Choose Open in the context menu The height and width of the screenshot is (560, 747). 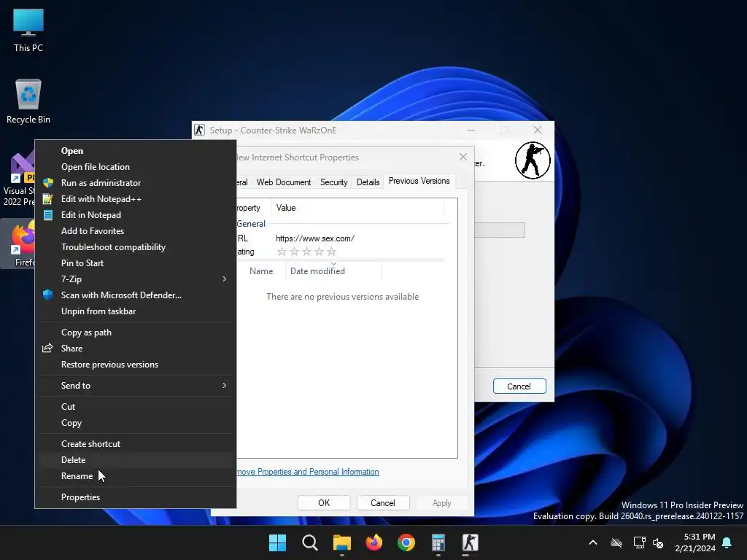[x=135, y=150]
